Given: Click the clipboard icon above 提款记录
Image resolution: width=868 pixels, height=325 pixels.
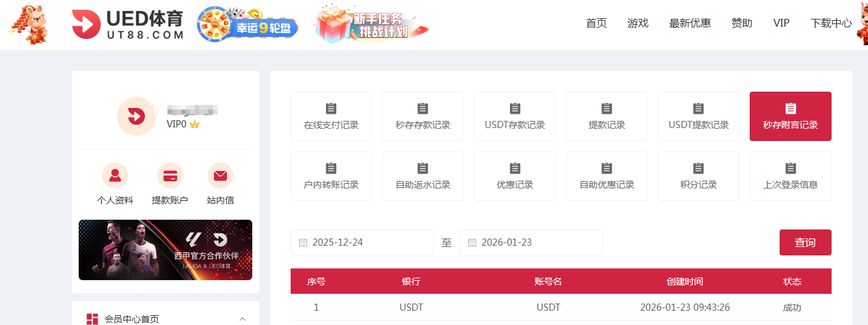Looking at the screenshot, I should tap(607, 109).
